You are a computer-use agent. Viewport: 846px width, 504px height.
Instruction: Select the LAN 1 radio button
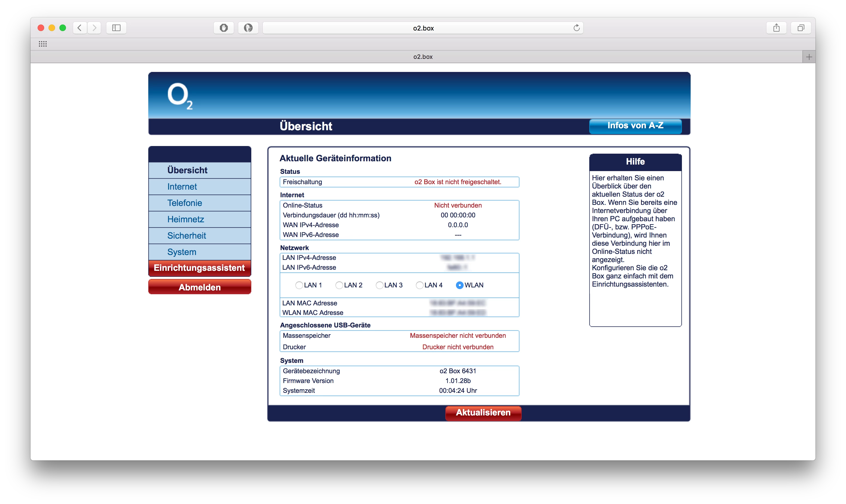[299, 285]
